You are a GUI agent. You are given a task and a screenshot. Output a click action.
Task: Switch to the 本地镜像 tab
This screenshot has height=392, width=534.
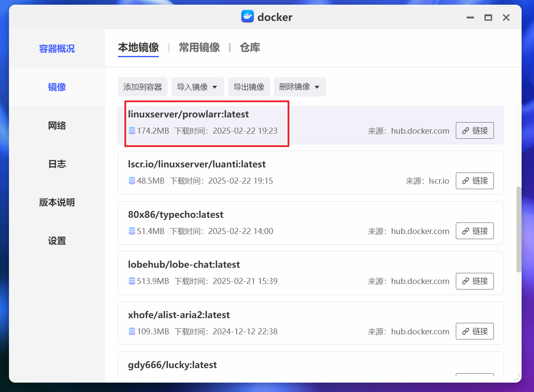(138, 47)
